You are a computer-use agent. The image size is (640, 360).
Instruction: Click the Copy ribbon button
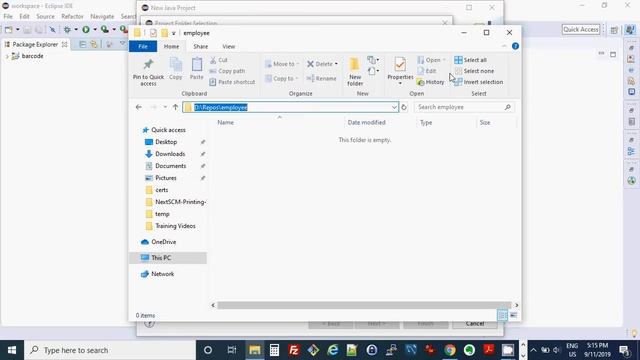tap(176, 69)
